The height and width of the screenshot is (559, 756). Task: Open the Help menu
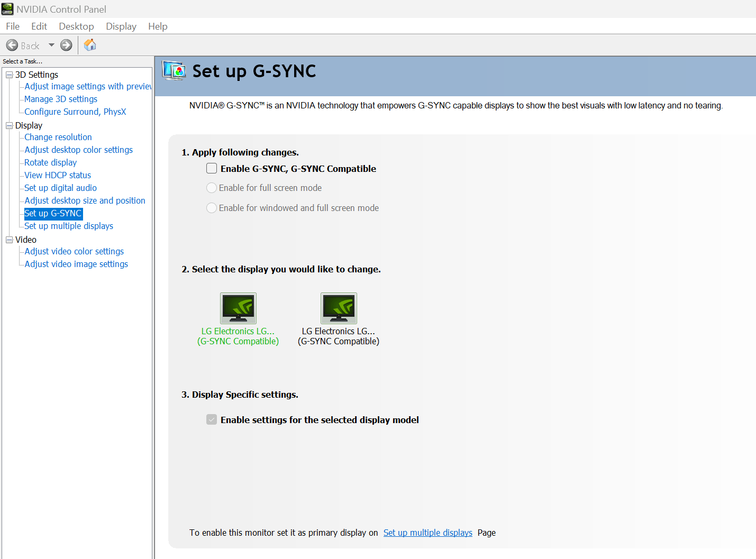(158, 26)
